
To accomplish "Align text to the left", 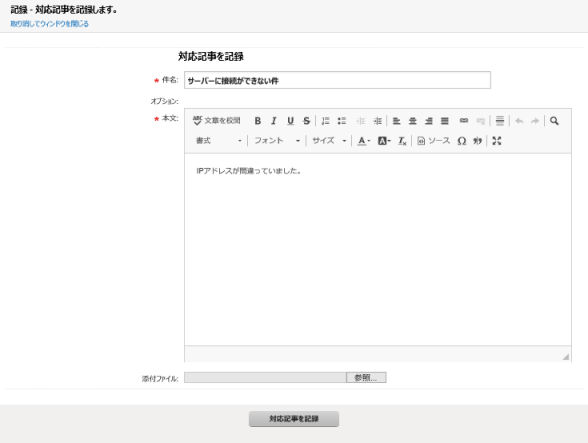I will click(396, 121).
